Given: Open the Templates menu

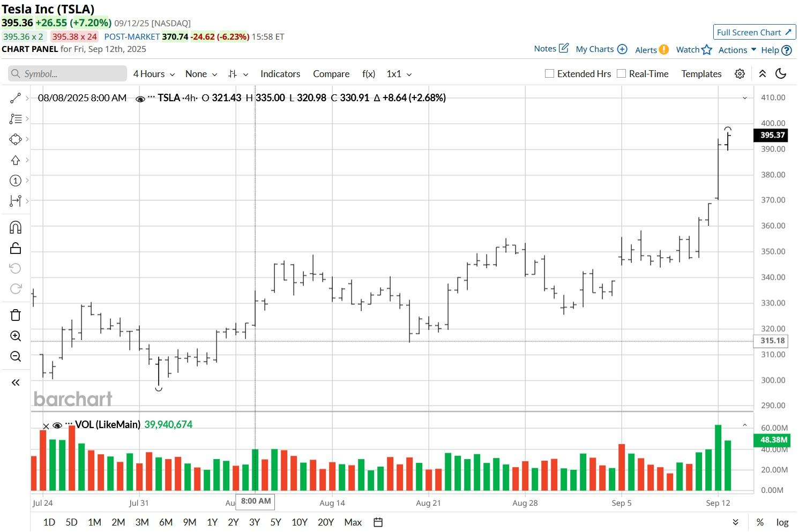Looking at the screenshot, I should [x=701, y=74].
